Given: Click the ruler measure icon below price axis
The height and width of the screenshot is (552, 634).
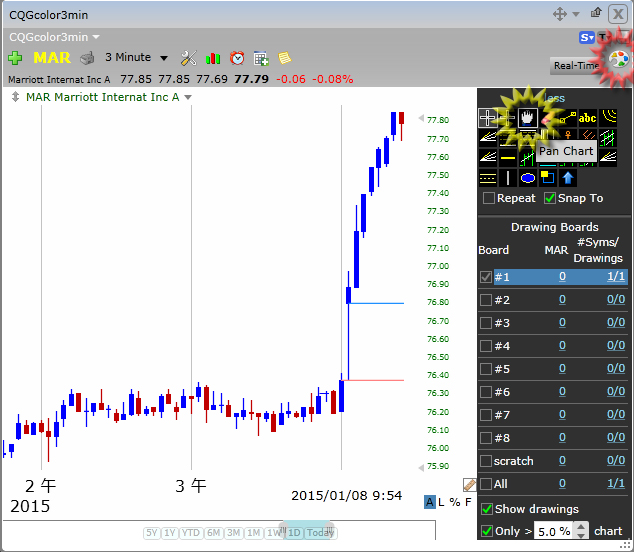Looking at the screenshot, I should pyautogui.click(x=469, y=484).
